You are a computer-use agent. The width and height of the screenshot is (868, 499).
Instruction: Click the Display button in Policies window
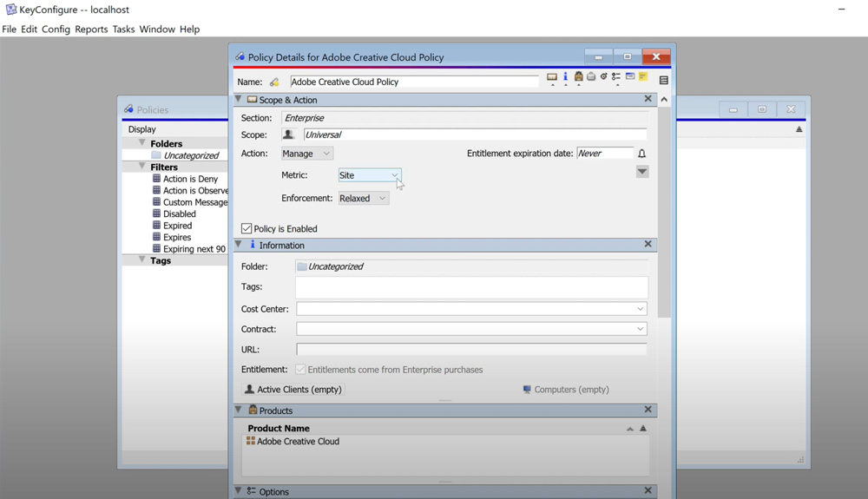click(142, 129)
